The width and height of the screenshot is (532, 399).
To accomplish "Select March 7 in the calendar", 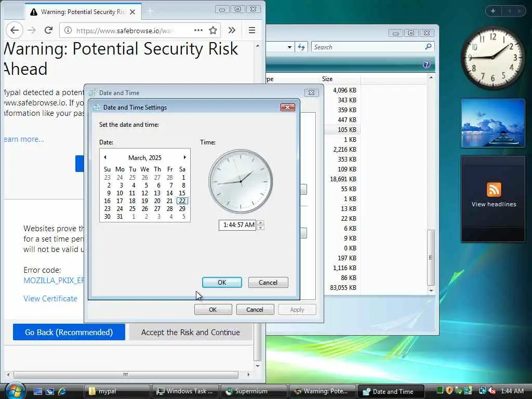I will click(x=171, y=185).
